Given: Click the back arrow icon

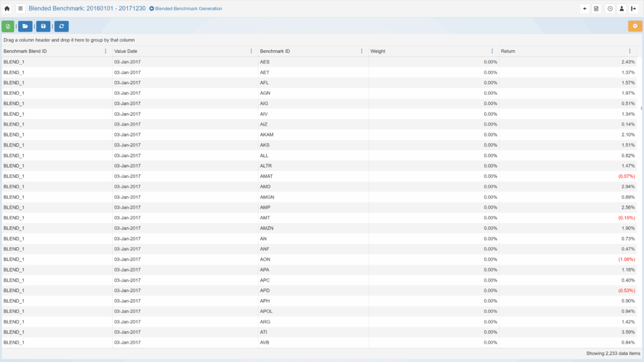Looking at the screenshot, I should click(x=585, y=9).
